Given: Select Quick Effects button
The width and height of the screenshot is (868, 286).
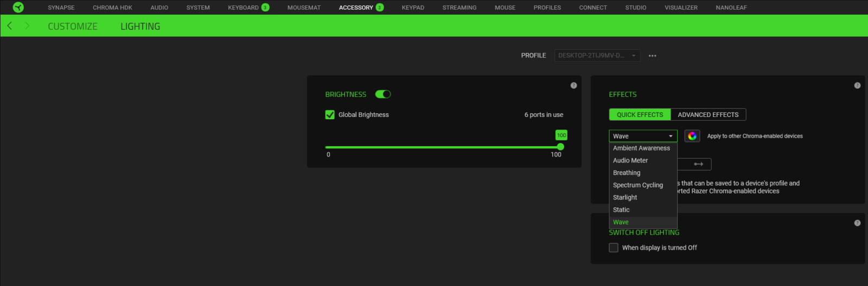Looking at the screenshot, I should 640,115.
